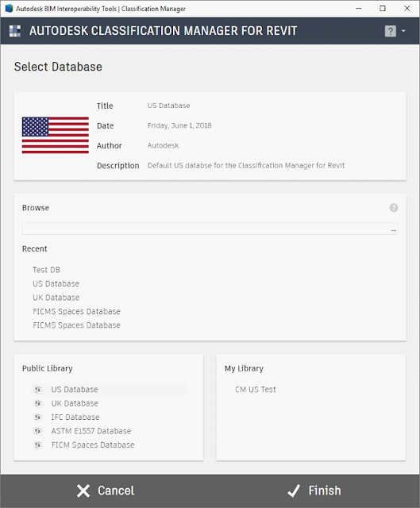420x508 pixels.
Task: Click the Cancel button
Action: pos(106,491)
